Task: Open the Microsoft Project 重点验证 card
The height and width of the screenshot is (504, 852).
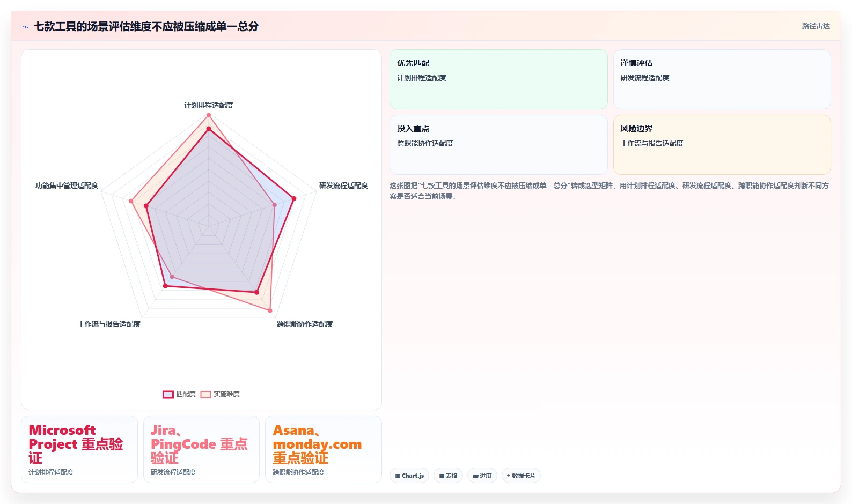Action: (79, 449)
